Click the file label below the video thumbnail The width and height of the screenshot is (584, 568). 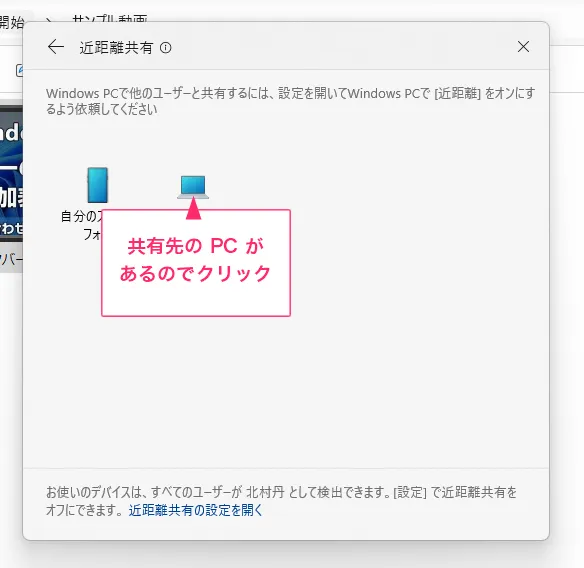[11, 259]
